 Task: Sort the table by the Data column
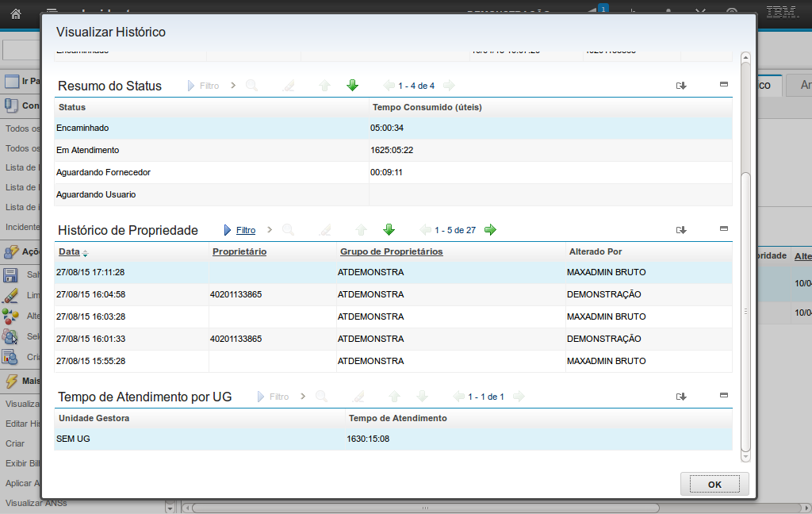point(69,251)
